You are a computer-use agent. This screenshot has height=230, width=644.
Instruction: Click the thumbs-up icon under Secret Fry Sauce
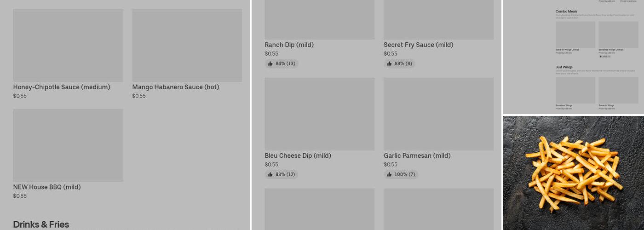(x=390, y=63)
